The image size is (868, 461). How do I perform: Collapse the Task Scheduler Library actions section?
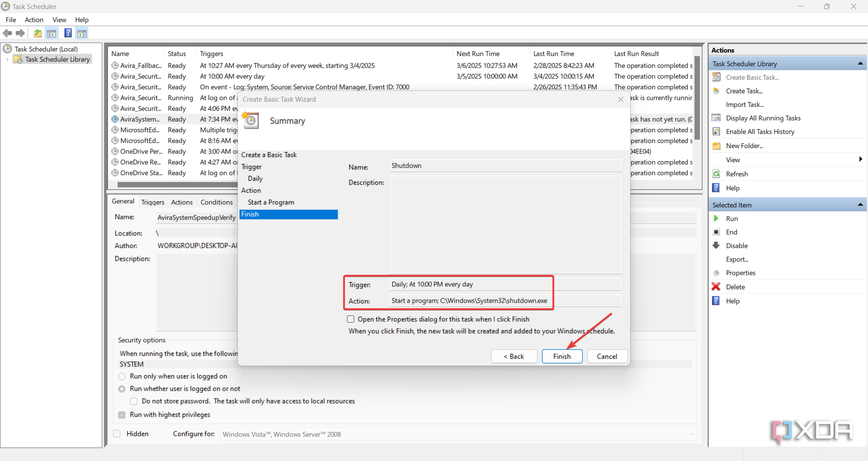[x=860, y=64]
